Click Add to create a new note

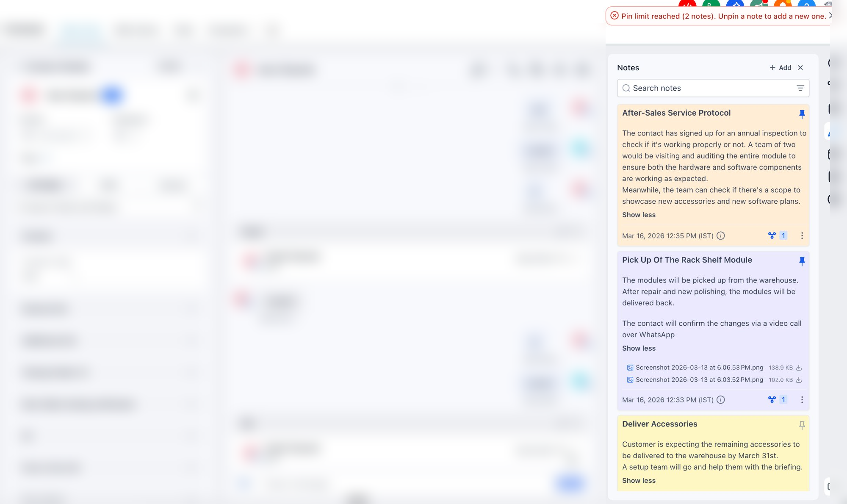[x=780, y=68]
